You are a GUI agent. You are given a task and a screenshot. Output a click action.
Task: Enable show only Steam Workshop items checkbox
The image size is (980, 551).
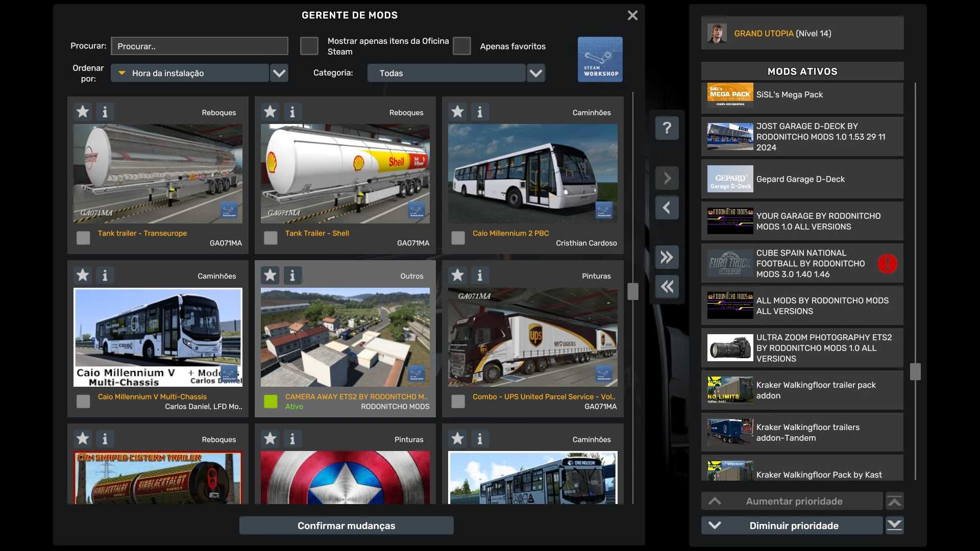[x=309, y=46]
